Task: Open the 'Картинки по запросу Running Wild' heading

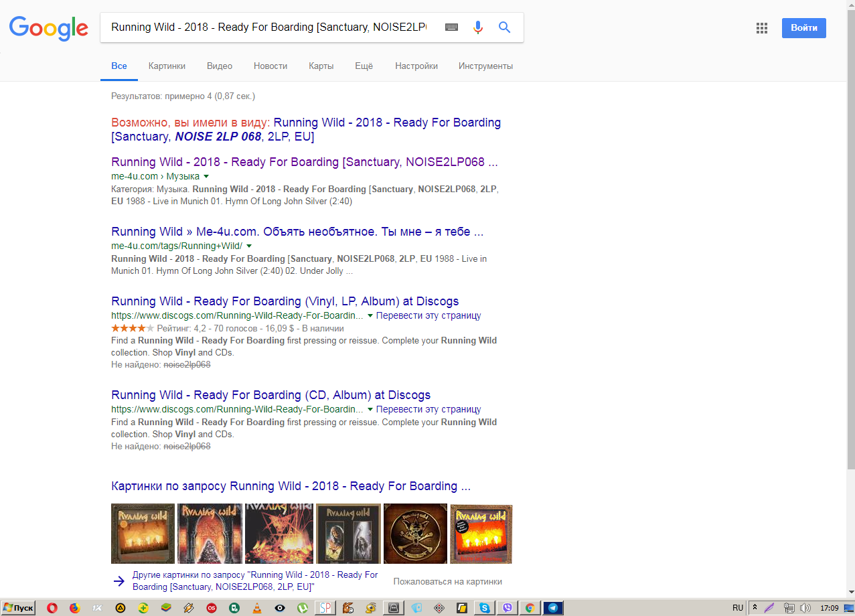Action: pos(291,486)
